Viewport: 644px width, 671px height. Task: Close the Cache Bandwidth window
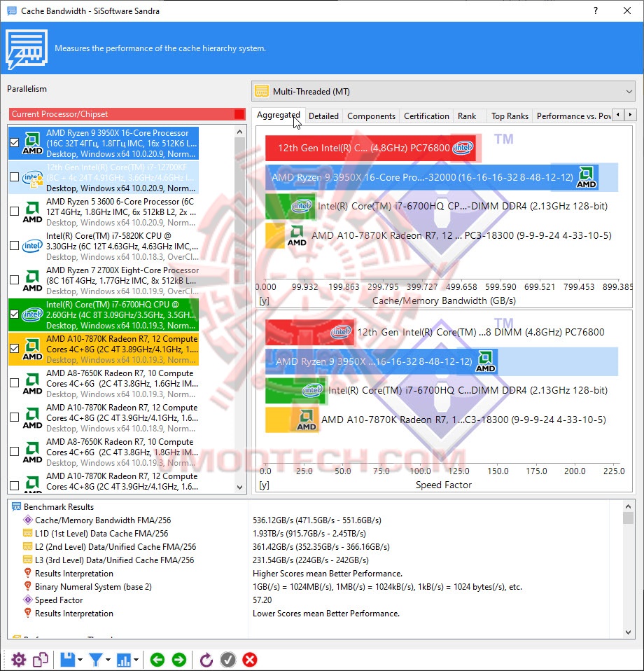(627, 11)
